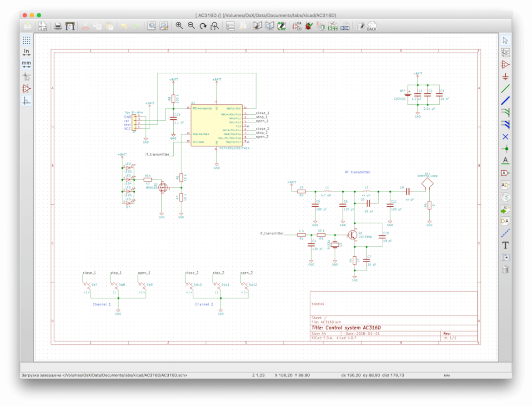Open the Library browser icon
The width and height of the screenshot is (532, 407).
[x=269, y=26]
